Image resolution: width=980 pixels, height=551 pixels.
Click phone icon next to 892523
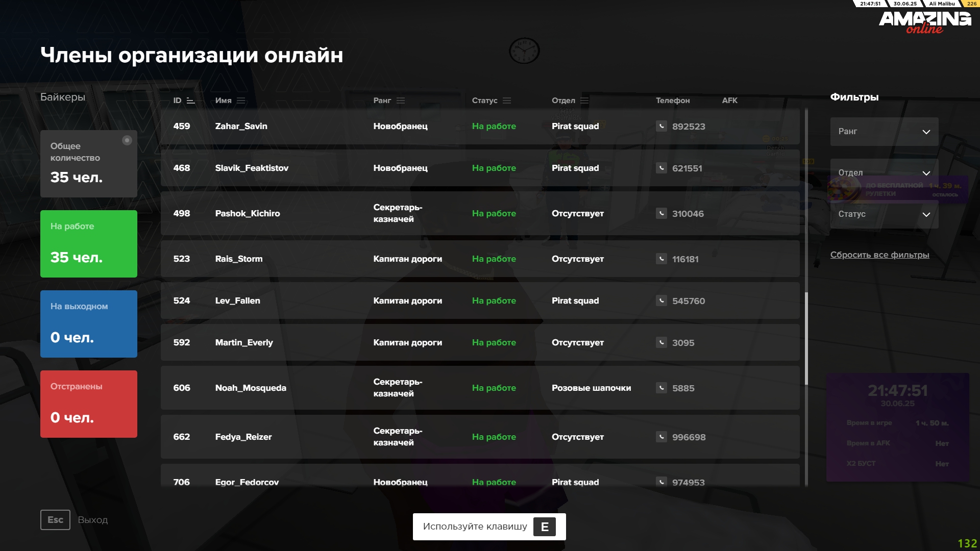click(x=661, y=126)
